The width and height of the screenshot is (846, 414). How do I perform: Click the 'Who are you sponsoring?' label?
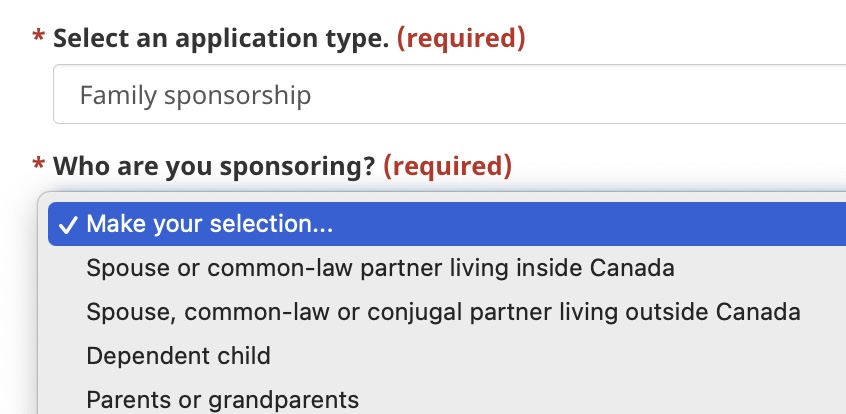(x=213, y=166)
